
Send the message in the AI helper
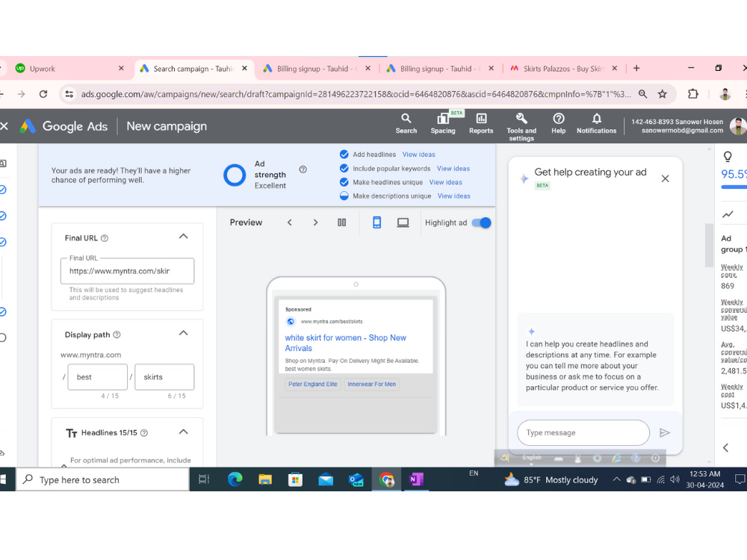click(x=664, y=432)
